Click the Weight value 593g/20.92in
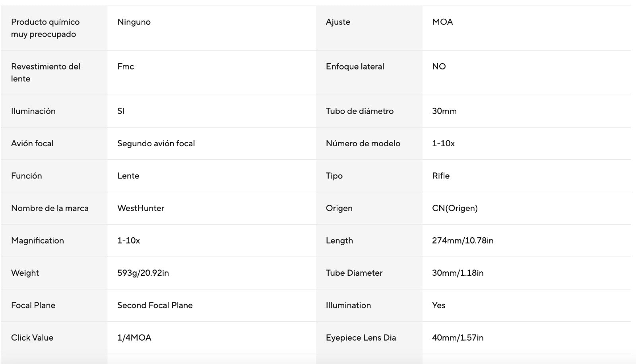Viewport: 636px width, 364px height. click(x=143, y=273)
